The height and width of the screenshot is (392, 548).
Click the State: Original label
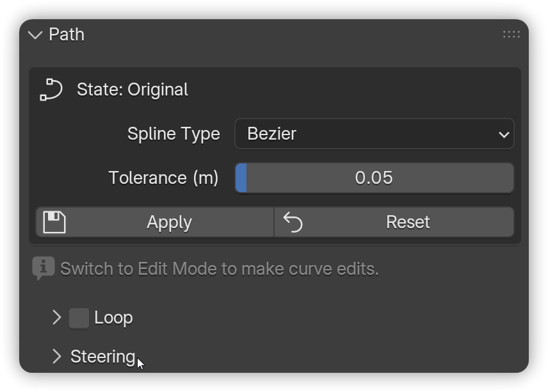click(x=133, y=90)
